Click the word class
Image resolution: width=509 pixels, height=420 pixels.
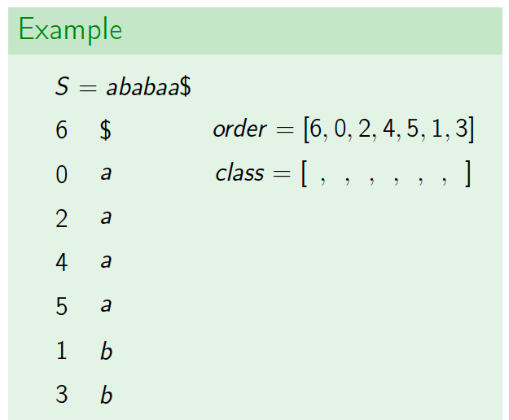point(240,173)
